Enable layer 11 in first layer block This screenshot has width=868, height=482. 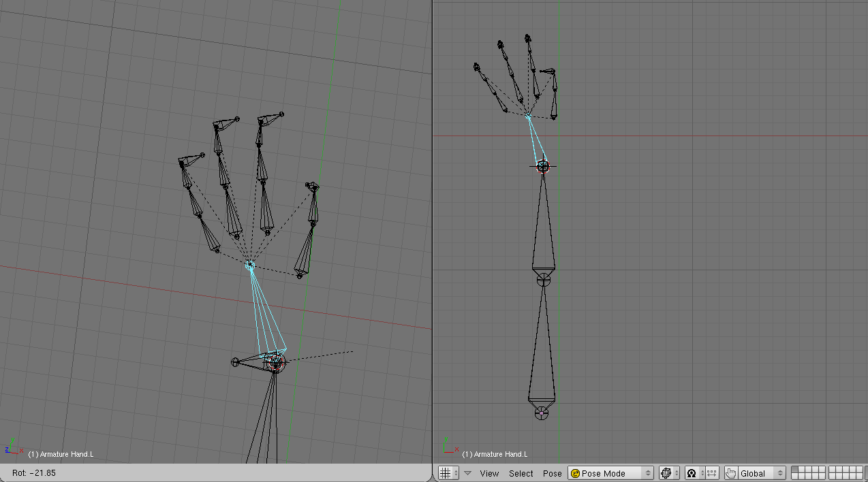[794, 477]
